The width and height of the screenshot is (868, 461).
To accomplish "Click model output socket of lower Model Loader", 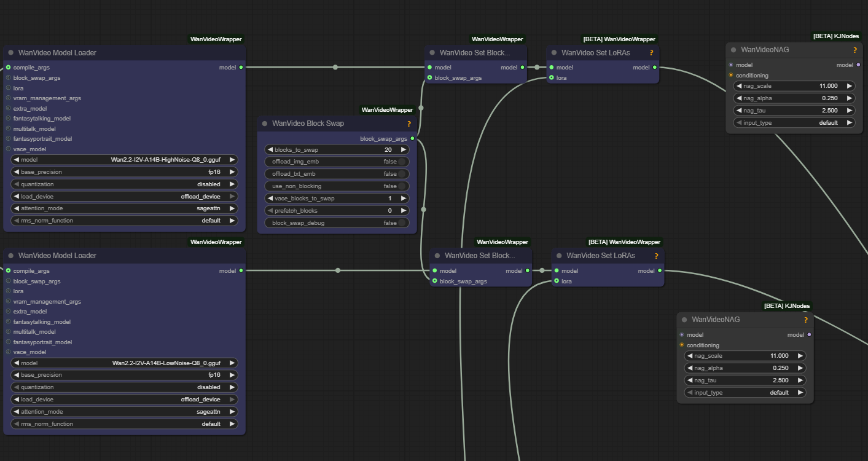I will pyautogui.click(x=241, y=270).
